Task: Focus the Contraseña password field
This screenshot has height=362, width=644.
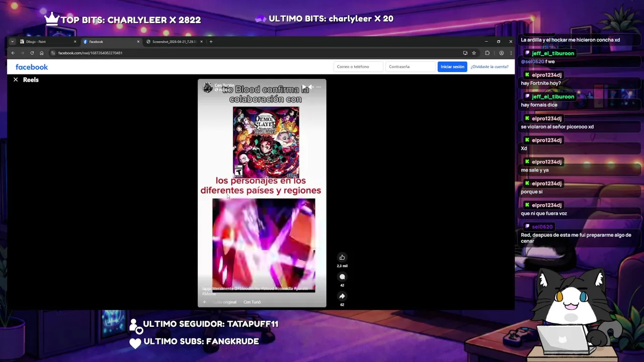Action: click(x=410, y=66)
